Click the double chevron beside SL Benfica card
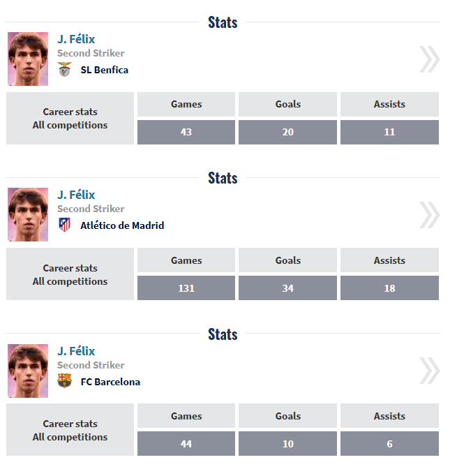 tap(429, 59)
